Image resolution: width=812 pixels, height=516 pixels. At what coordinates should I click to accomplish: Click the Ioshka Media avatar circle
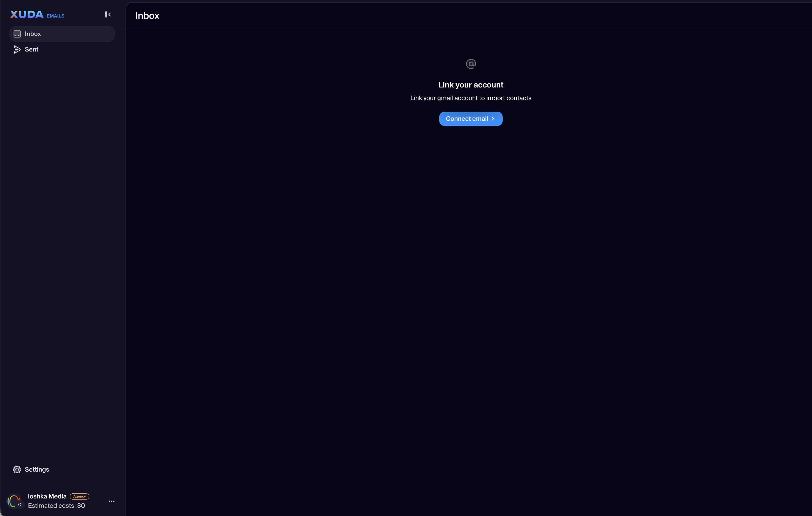[x=14, y=501]
